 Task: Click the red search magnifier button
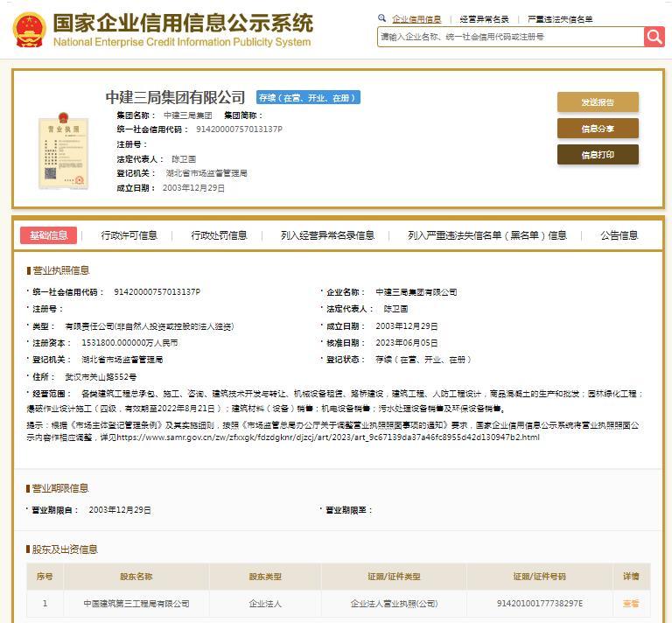coord(654,37)
